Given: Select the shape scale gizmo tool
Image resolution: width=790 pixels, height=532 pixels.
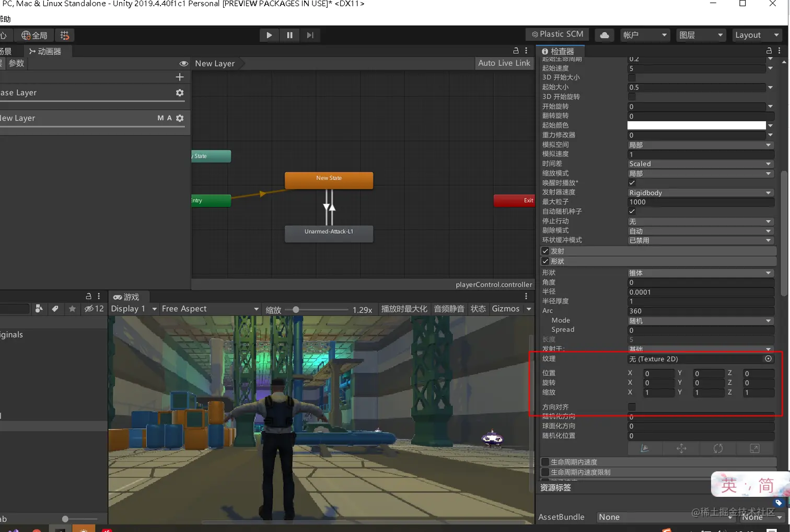Looking at the screenshot, I should (x=754, y=448).
